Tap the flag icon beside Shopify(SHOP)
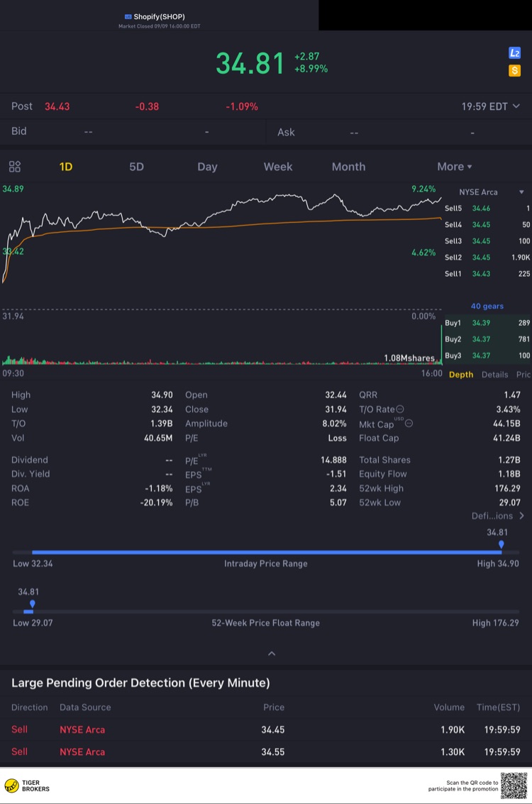 click(128, 17)
